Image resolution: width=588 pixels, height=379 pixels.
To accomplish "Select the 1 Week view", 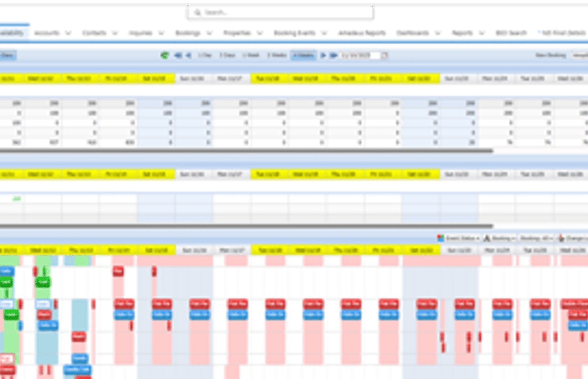I will [x=251, y=55].
